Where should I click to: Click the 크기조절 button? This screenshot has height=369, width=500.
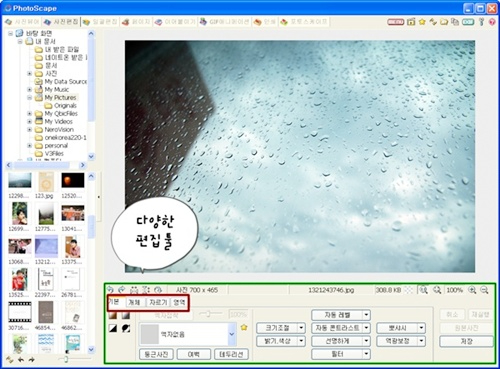[x=277, y=328]
